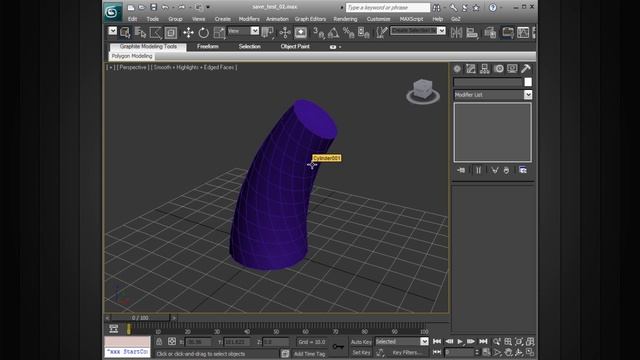This screenshot has width=640, height=360.
Task: Click the Redo arrow in quick access toolbar
Action: [x=181, y=7]
